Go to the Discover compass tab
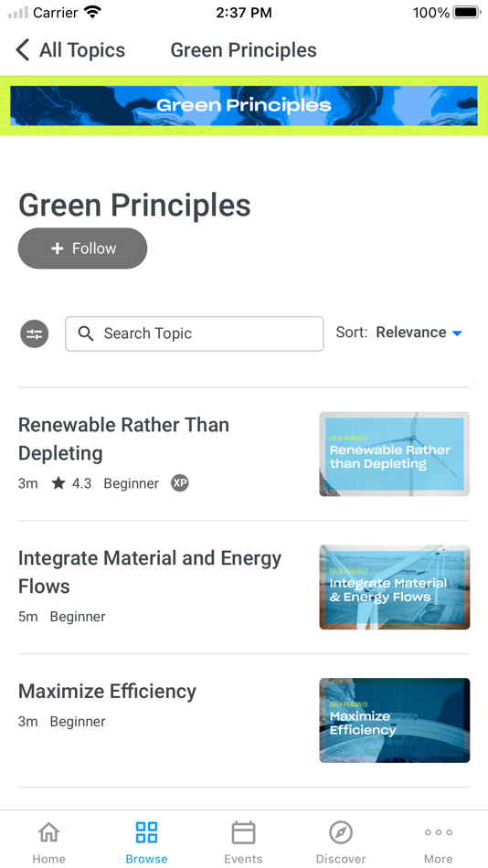488x868 pixels. 341,842
